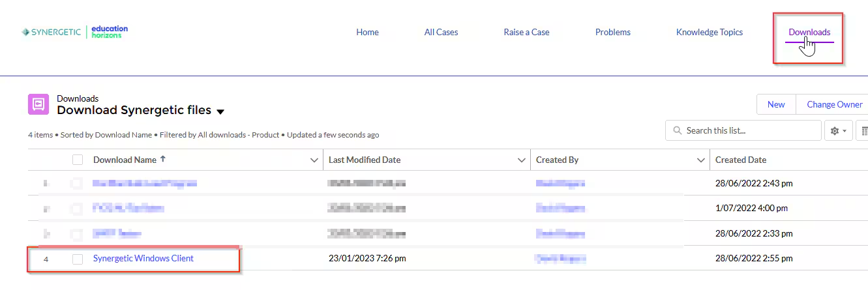Image resolution: width=868 pixels, height=290 pixels.
Task: Open the Synergetic Windows Client link
Action: (x=143, y=259)
